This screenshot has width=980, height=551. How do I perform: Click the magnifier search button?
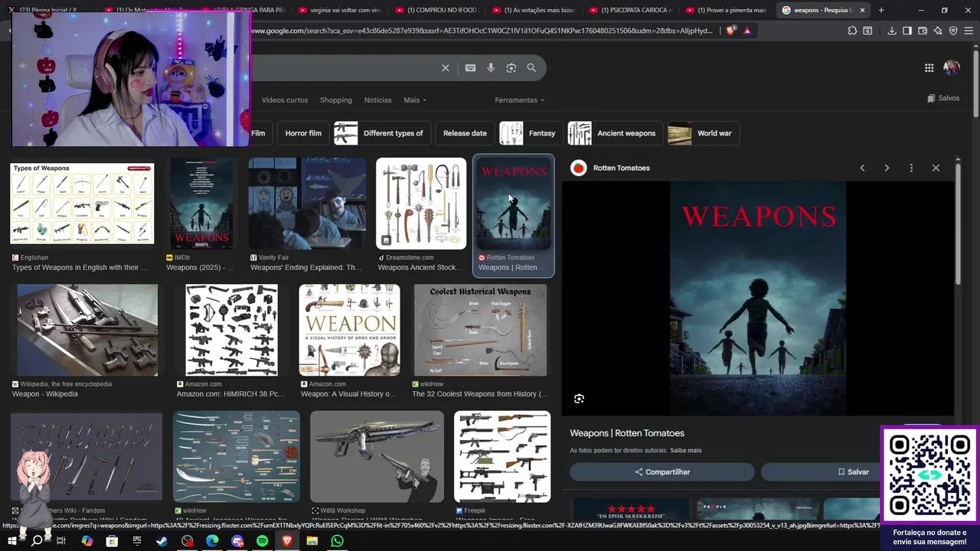coord(531,67)
